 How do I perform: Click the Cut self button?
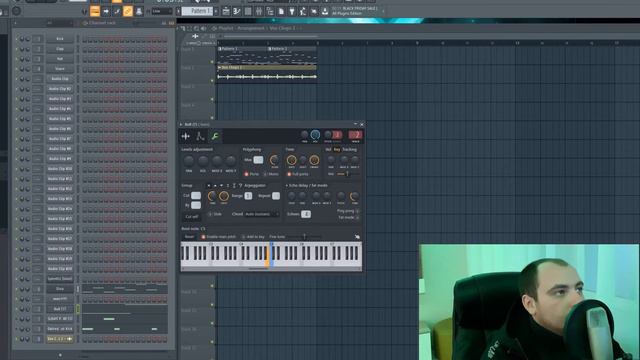(x=191, y=217)
